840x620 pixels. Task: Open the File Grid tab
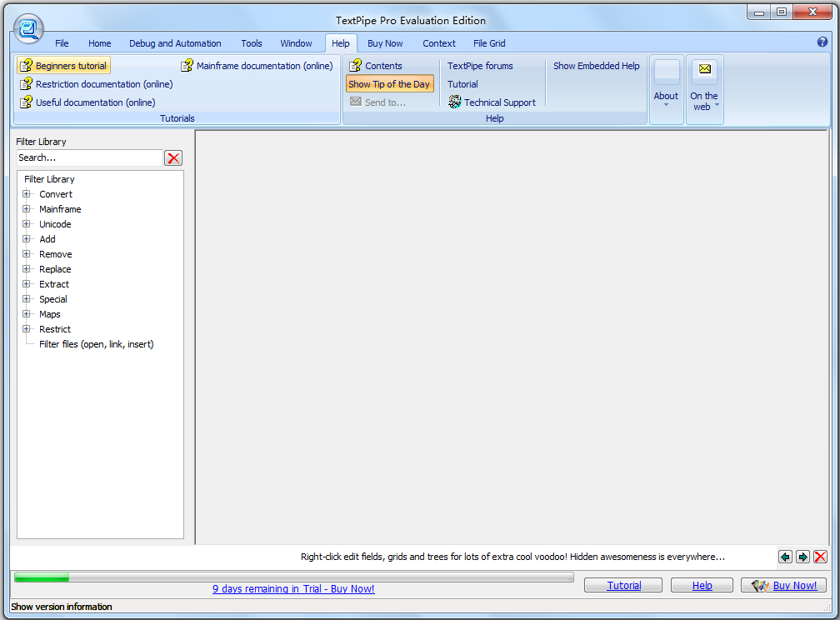point(489,43)
